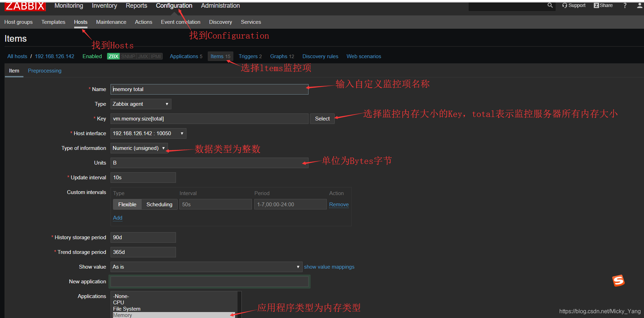Viewport: 644px width, 318px height.
Task: Open the Monitoring menu
Action: 69,6
